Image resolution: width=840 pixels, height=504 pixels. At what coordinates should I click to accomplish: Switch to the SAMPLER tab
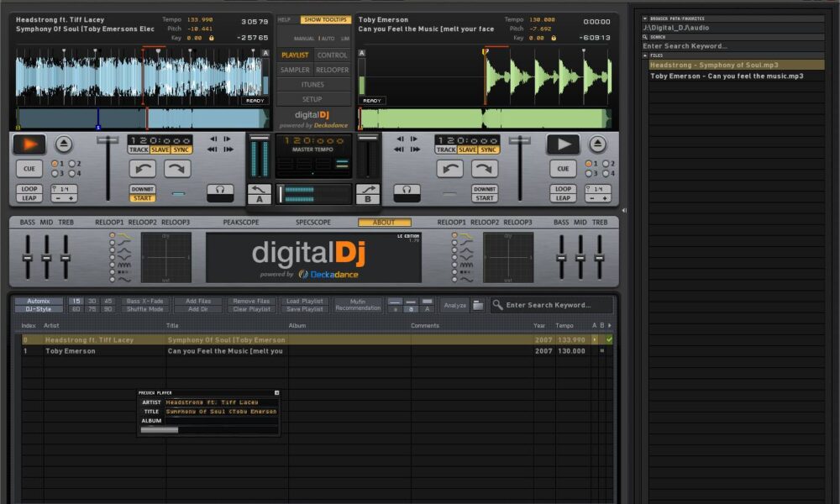pos(296,68)
